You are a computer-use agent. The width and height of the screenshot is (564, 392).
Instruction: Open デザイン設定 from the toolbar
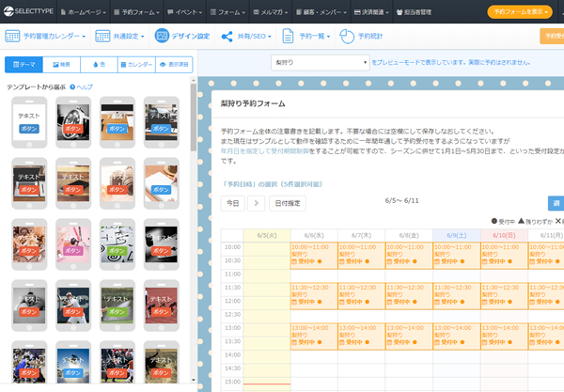[182, 37]
